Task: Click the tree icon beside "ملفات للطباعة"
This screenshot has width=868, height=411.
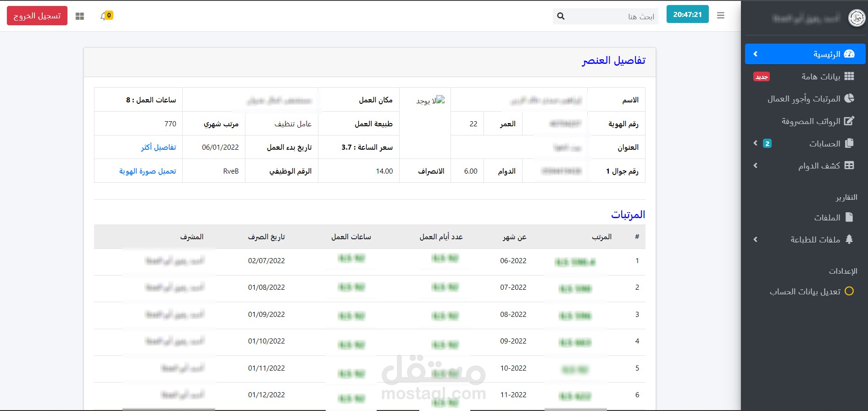Action: pyautogui.click(x=849, y=239)
